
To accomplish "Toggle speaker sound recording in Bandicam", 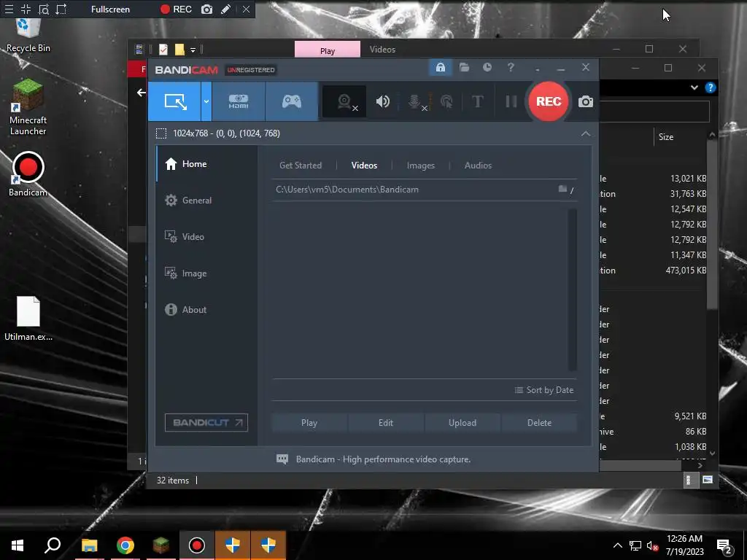I will 382,101.
